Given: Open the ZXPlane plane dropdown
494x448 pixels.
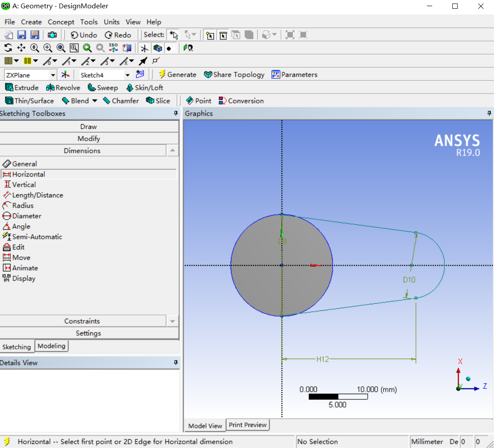Looking at the screenshot, I should point(53,75).
